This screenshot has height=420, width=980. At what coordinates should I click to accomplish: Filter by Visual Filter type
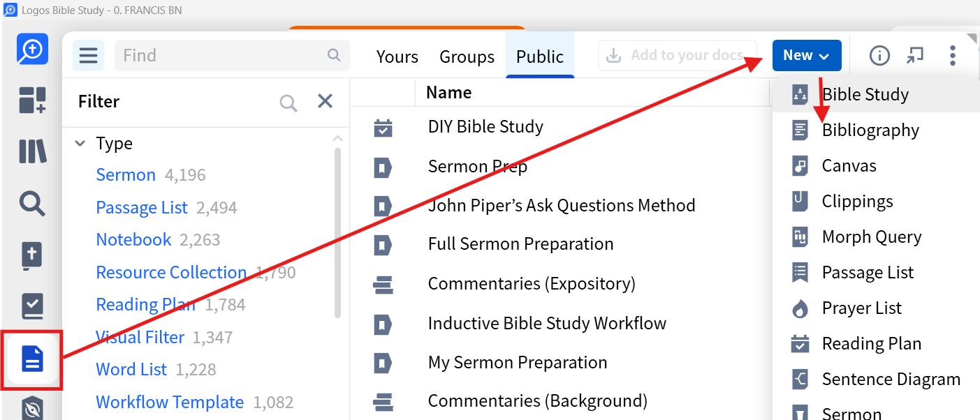pyautogui.click(x=140, y=337)
